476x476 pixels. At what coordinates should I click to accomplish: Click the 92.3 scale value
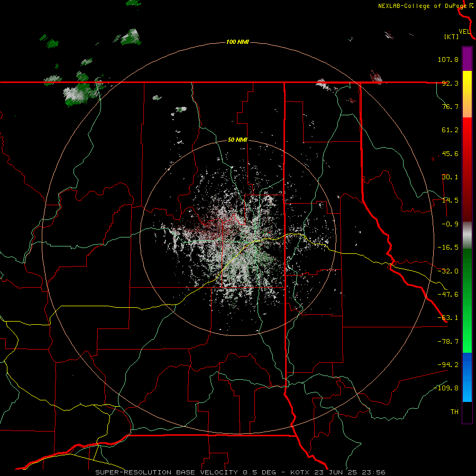pyautogui.click(x=450, y=83)
